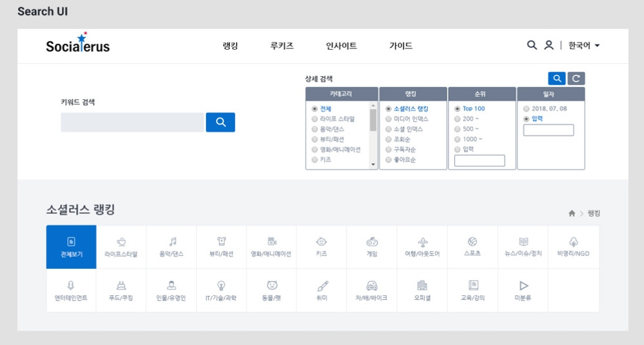Viewport: 644px width, 345px height.
Task: Select the 500 ~ rank radio
Action: 457,129
